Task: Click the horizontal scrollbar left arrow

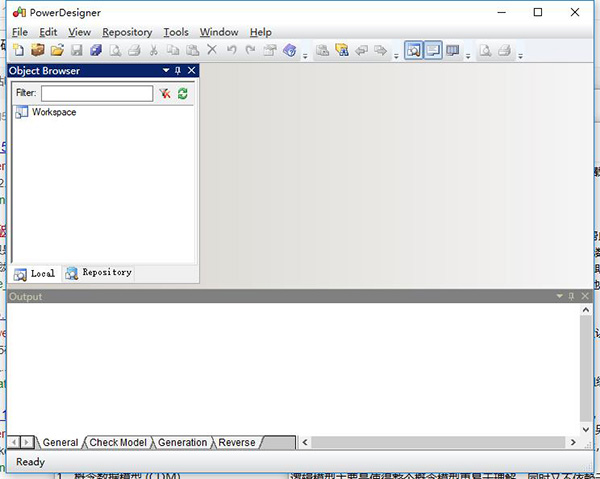Action: pyautogui.click(x=305, y=443)
